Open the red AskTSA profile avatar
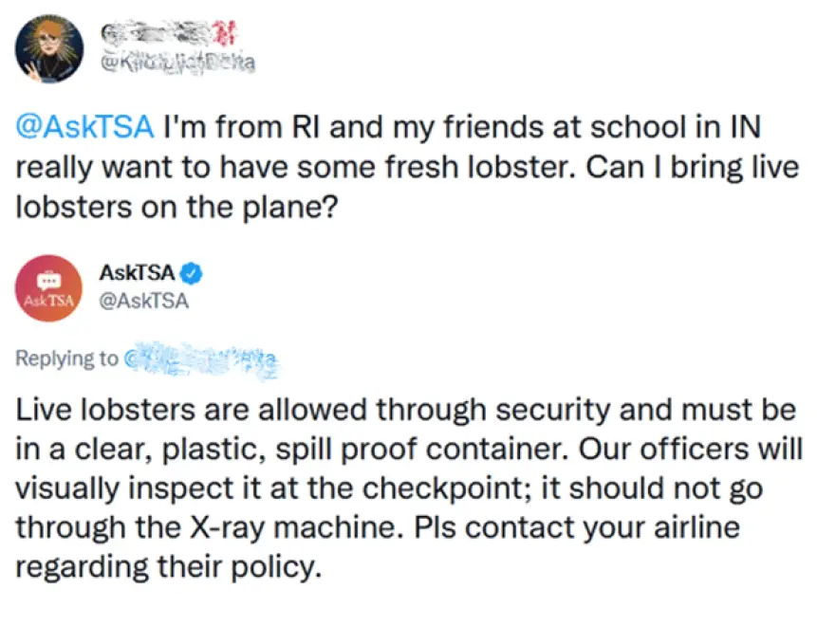 point(48,288)
